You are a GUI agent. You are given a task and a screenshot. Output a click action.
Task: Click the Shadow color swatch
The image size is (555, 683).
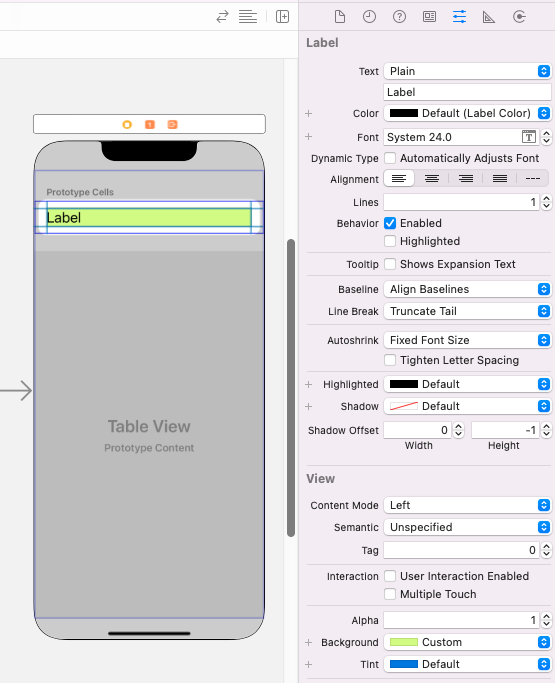coord(403,406)
